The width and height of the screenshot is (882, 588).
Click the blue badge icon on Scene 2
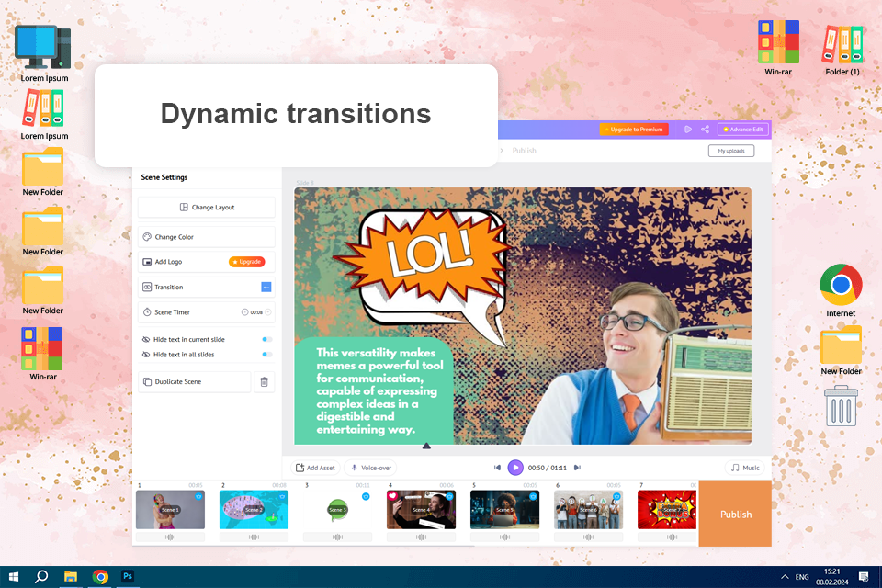point(282,497)
